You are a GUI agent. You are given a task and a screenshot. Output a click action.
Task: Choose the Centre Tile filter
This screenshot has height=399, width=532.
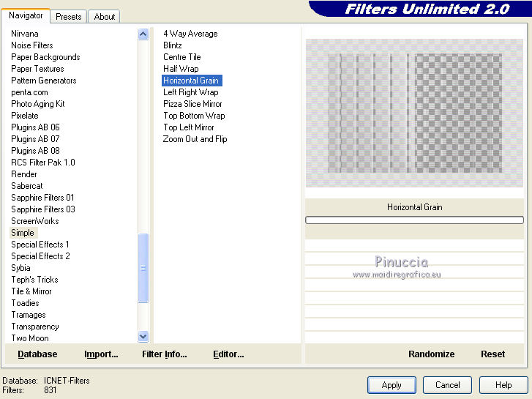click(182, 57)
